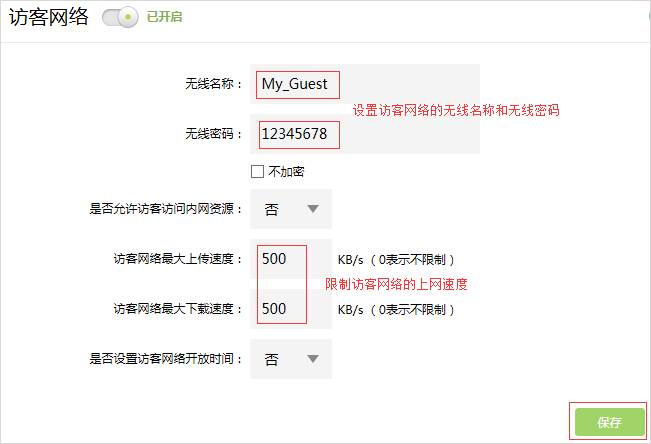The image size is (651, 444).
Task: Open the intranet access dropdown showing 否
Action: pos(291,209)
